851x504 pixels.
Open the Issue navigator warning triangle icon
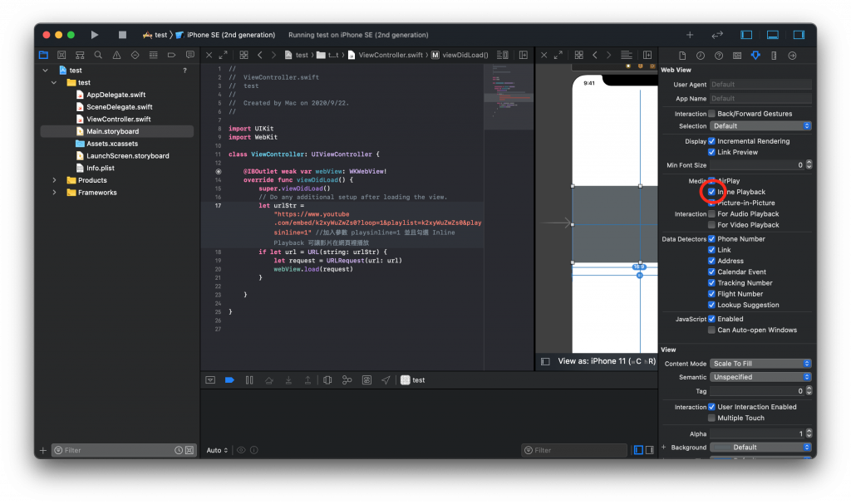tap(116, 55)
